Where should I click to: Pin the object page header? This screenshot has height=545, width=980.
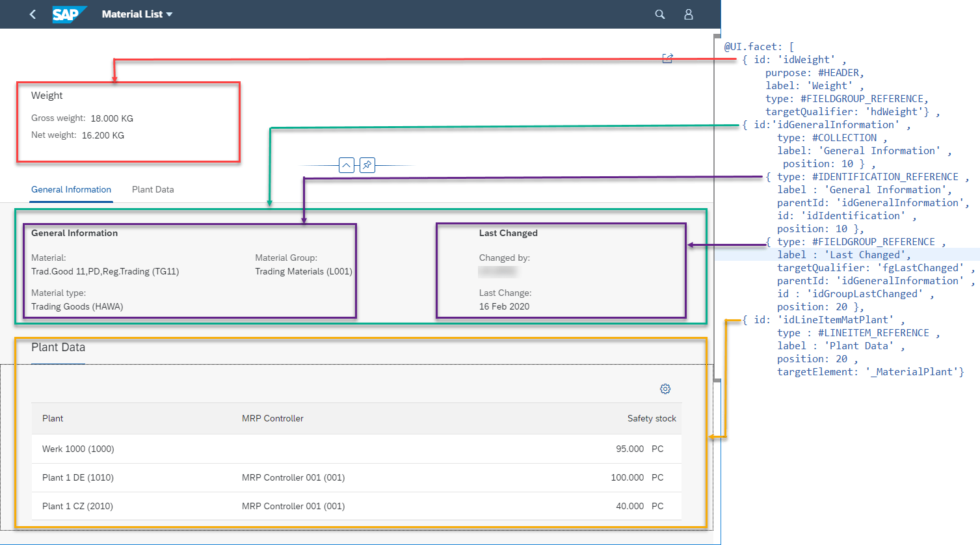(367, 165)
